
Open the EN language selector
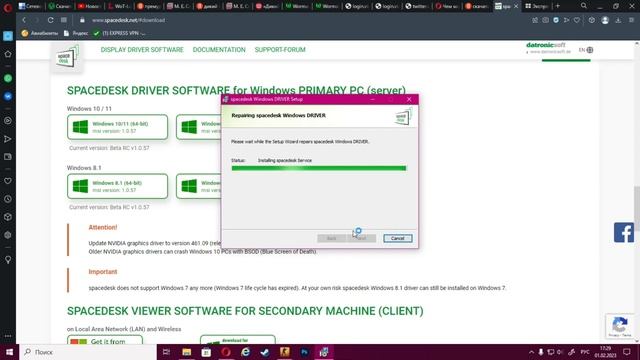coord(586,50)
